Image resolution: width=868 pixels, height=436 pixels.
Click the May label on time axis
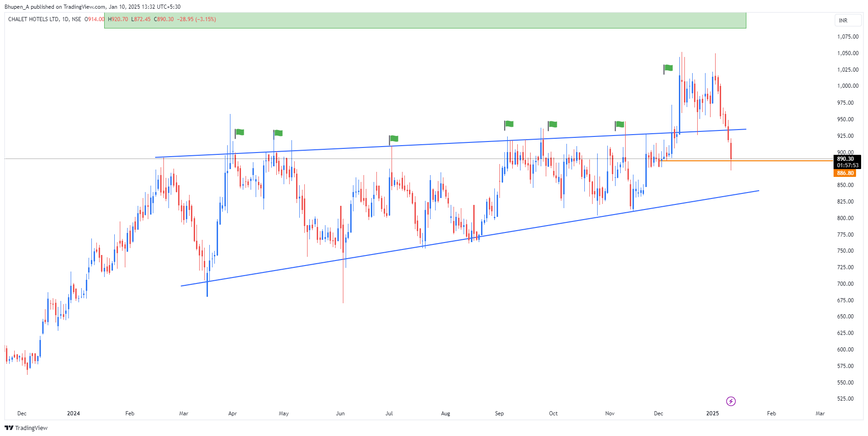[284, 413]
